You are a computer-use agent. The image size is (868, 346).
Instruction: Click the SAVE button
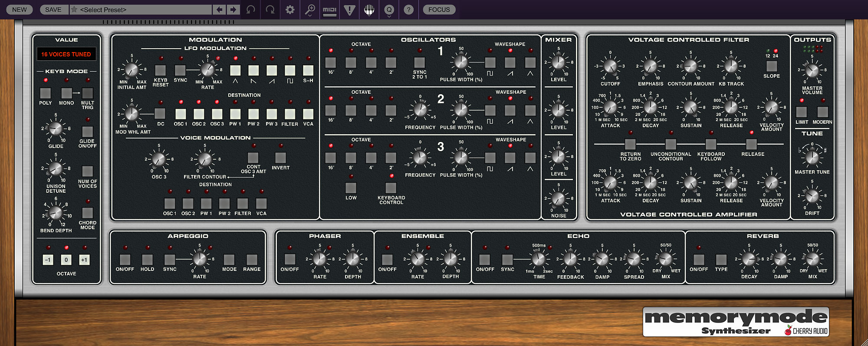[53, 10]
